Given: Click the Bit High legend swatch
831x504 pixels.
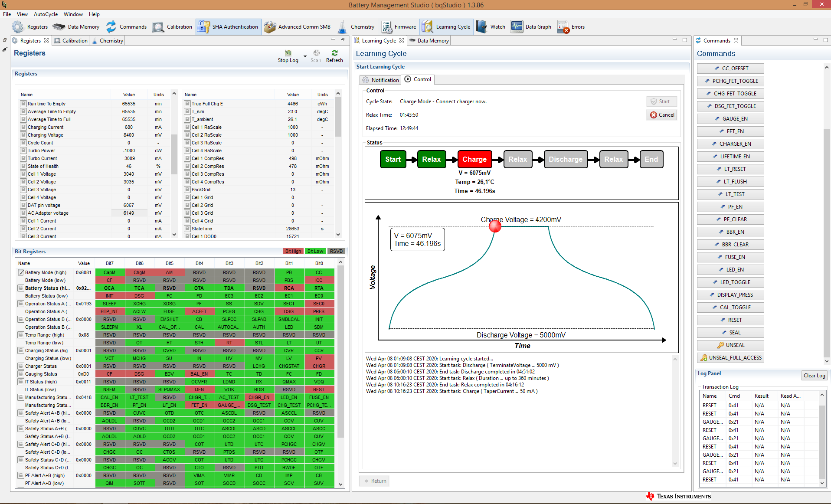Looking at the screenshot, I should click(x=293, y=251).
